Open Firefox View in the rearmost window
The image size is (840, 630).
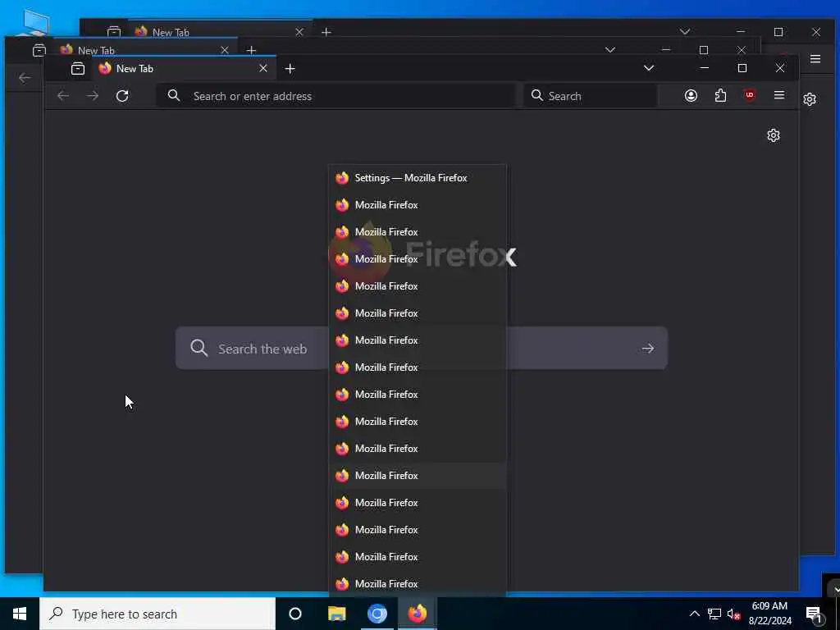[x=113, y=32]
